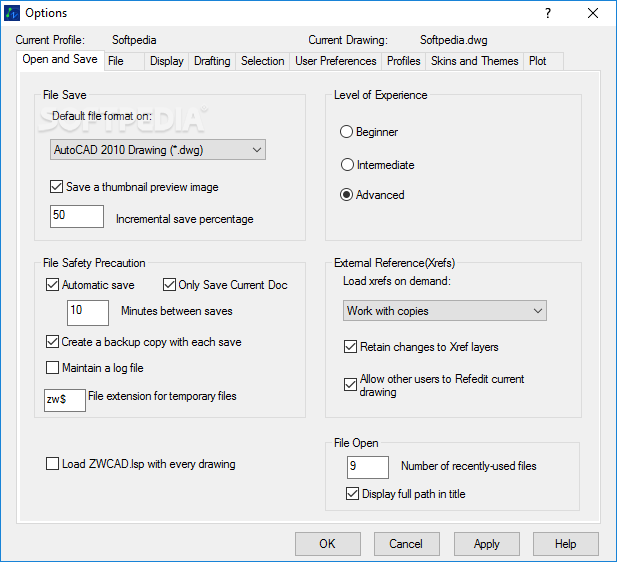Click the ZWCAD app icon in title bar
Viewport: 617px width, 562px height.
(x=12, y=13)
